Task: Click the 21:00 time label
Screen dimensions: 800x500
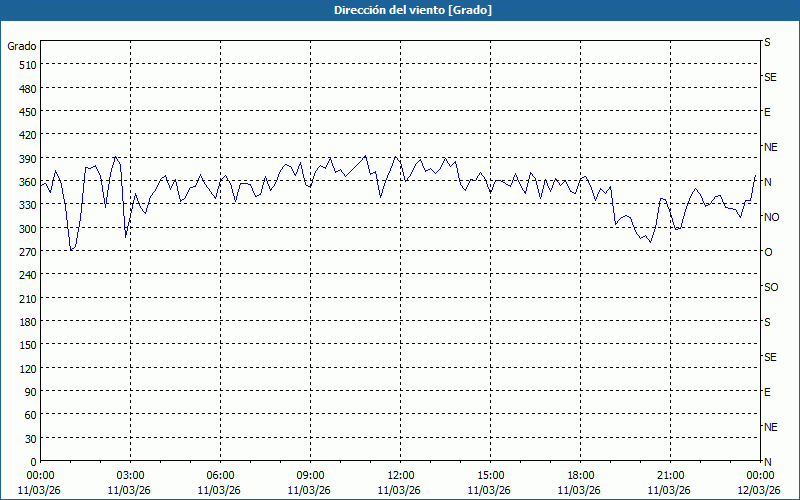Action: 670,475
